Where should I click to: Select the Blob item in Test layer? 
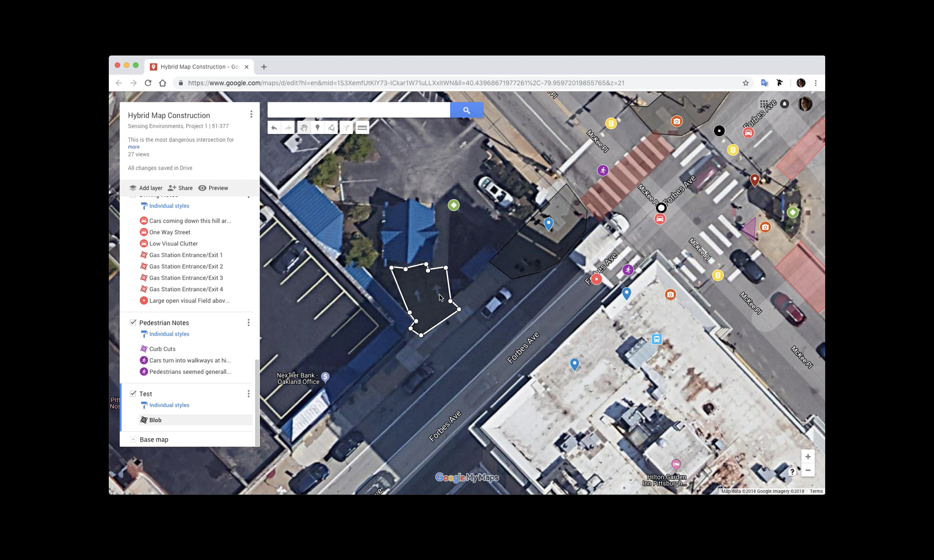click(156, 420)
